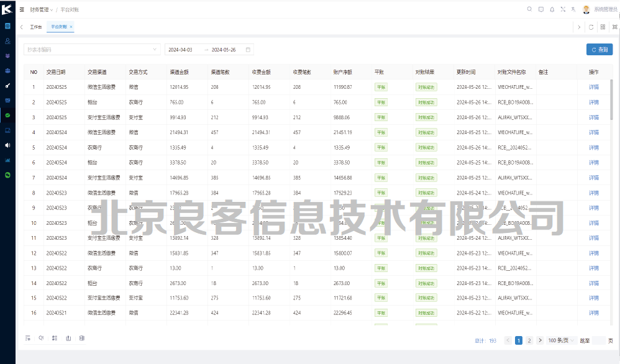This screenshot has height=364, width=620.
Task: Click the start date field 2024-04-03
Action: [181, 50]
